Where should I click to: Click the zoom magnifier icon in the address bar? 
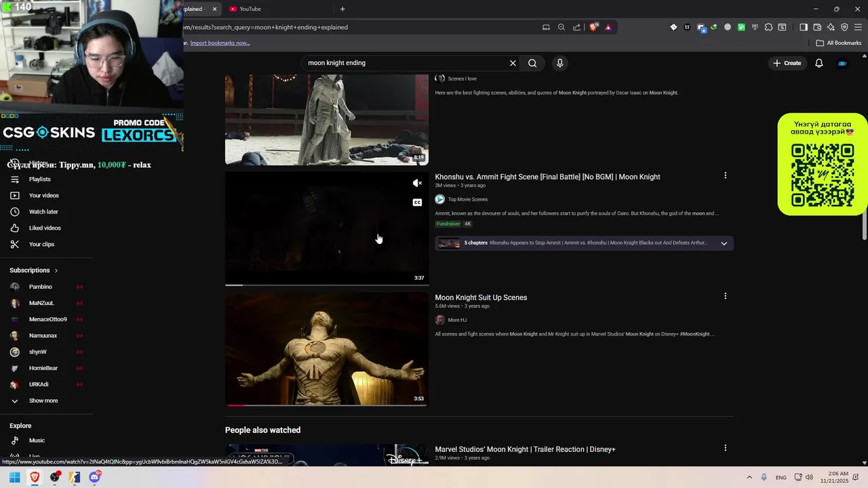click(x=561, y=27)
